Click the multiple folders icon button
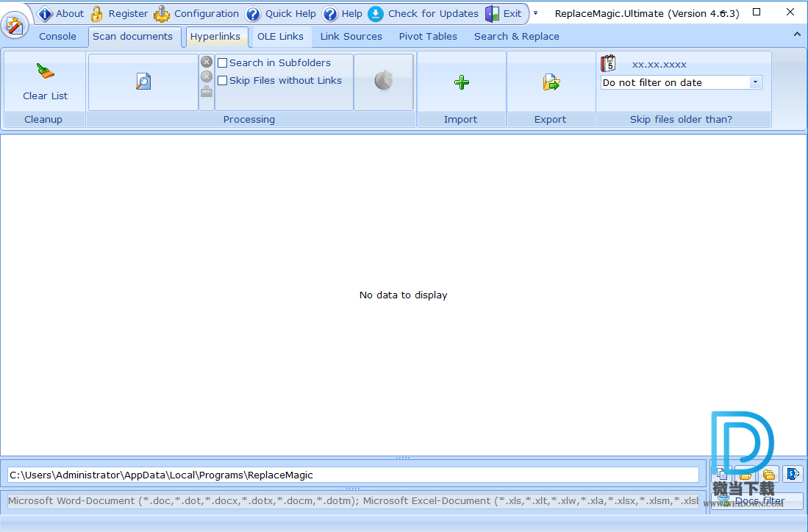The width and height of the screenshot is (808, 532). pyautogui.click(x=769, y=474)
